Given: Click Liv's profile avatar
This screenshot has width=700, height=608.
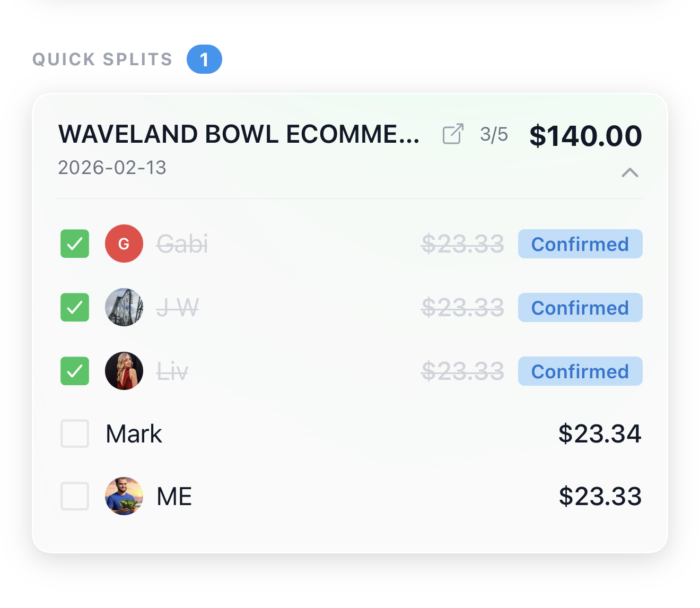Looking at the screenshot, I should click(x=124, y=371).
